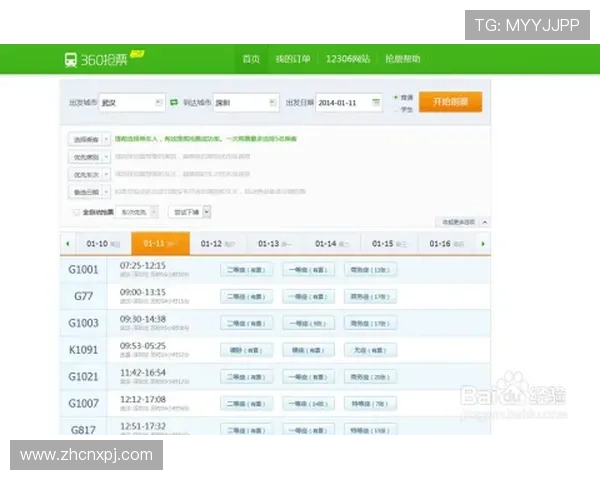
Task: Go to the 首页 home tab
Action: pyautogui.click(x=251, y=59)
